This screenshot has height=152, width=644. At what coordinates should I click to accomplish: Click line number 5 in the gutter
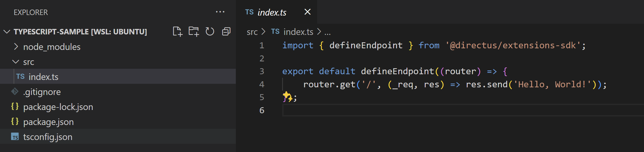pos(262,97)
